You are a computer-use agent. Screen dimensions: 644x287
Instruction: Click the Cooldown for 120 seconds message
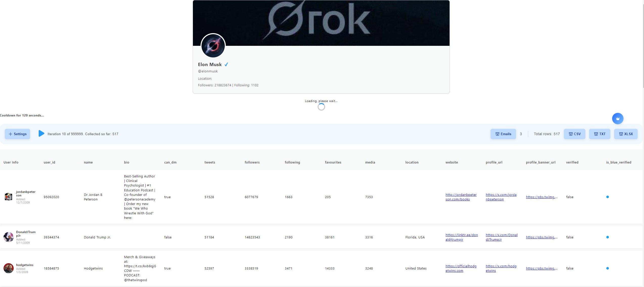coord(22,115)
